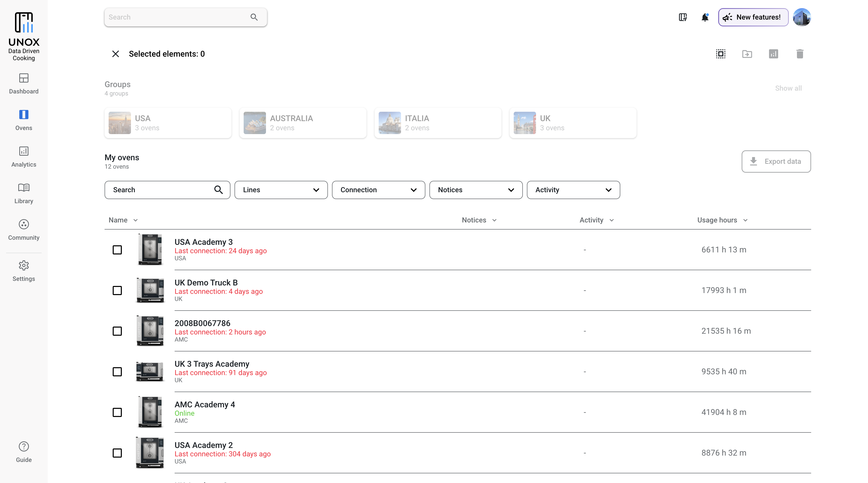The image size is (868, 483).
Task: Open the notifications bell
Action: pos(705,17)
